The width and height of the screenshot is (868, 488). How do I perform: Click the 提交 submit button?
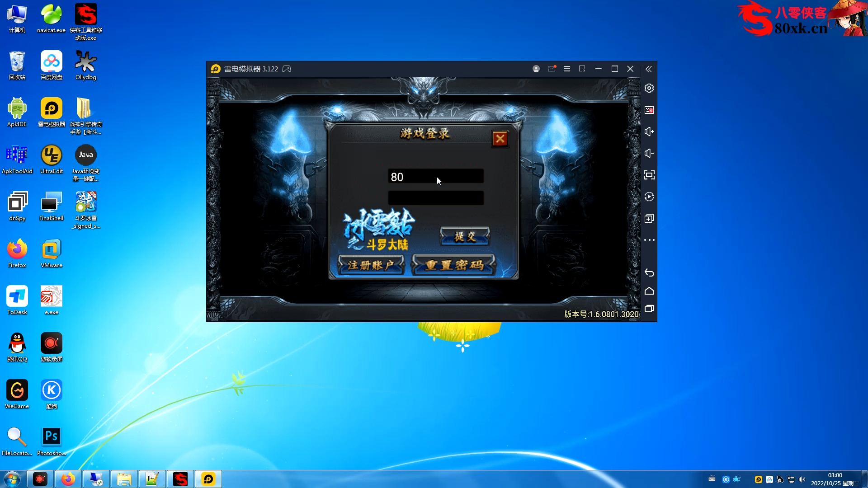[465, 237]
